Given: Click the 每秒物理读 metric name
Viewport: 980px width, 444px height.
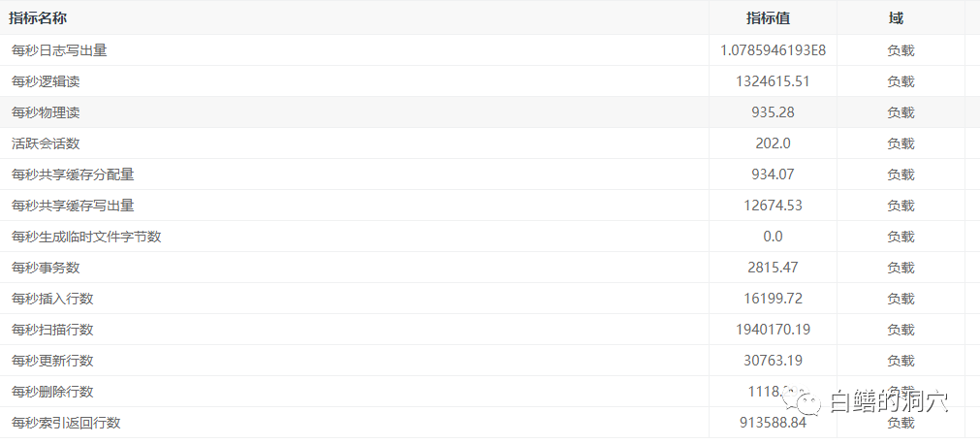Looking at the screenshot, I should click(x=46, y=112).
